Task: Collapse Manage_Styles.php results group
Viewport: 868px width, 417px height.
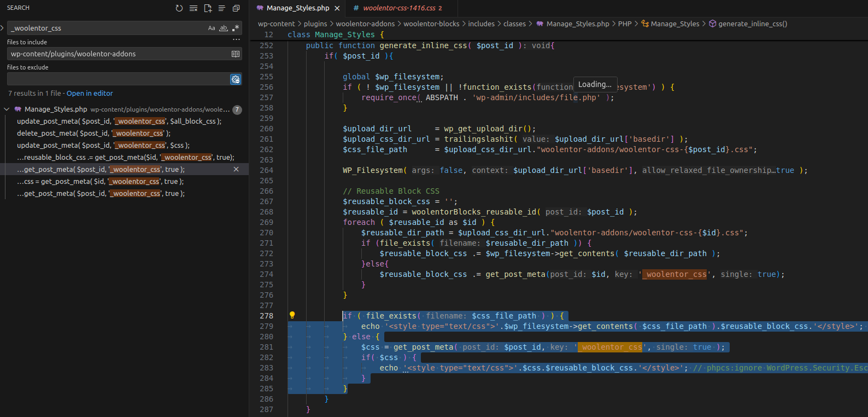Action: pos(7,109)
